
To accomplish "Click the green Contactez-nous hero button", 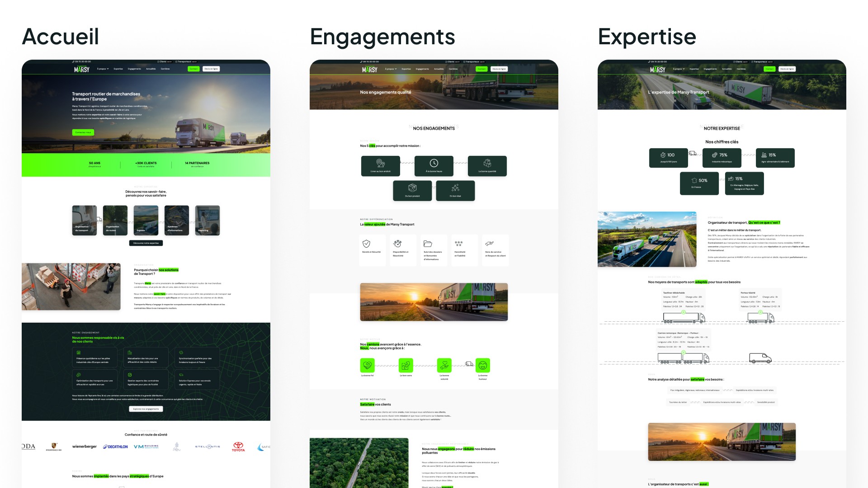I will pyautogui.click(x=83, y=132).
